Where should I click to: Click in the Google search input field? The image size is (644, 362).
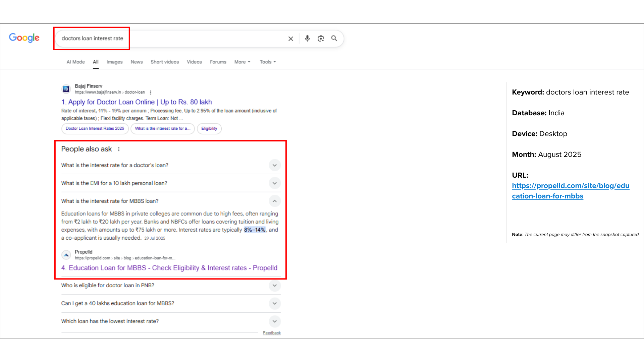pyautogui.click(x=201, y=39)
